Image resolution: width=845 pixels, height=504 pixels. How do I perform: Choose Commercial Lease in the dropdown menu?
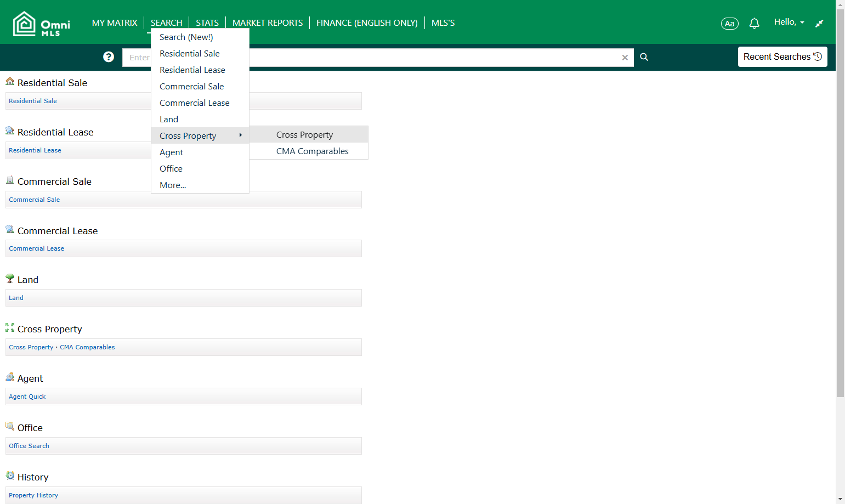coord(200,103)
